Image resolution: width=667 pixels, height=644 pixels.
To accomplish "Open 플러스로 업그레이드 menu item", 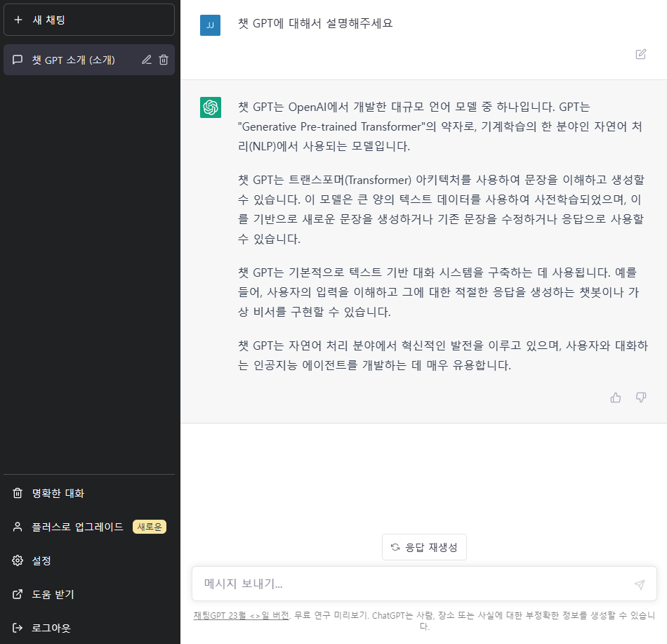I will [89, 527].
